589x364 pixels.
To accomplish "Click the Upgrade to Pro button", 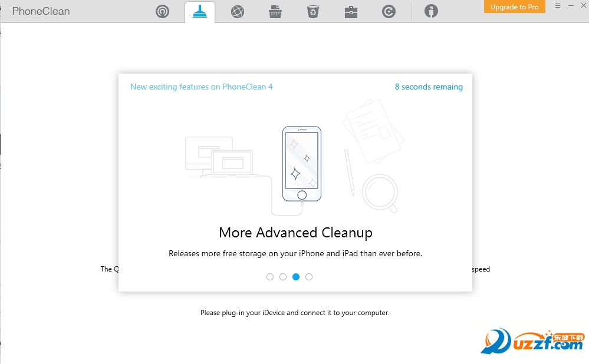I will click(515, 6).
